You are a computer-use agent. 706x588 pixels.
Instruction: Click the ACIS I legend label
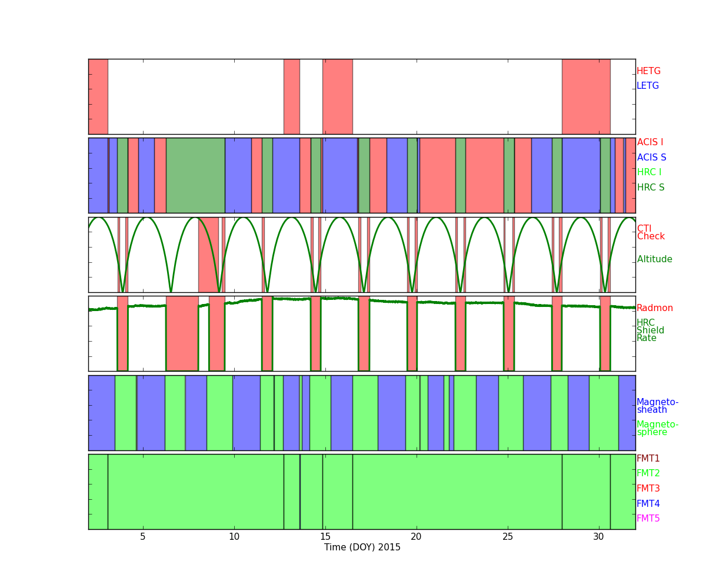pyautogui.click(x=650, y=142)
